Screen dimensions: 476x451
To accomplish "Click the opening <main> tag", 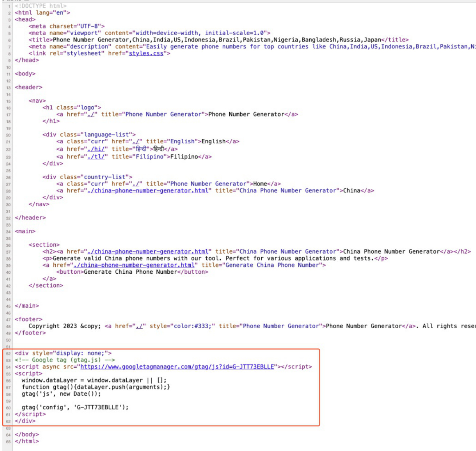I will click(25, 231).
